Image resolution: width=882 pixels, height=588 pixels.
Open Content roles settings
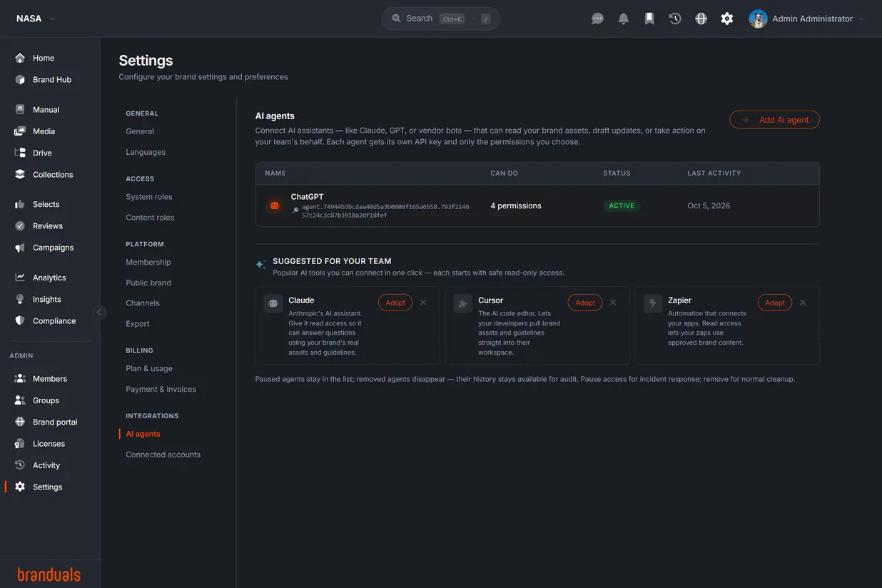point(150,218)
